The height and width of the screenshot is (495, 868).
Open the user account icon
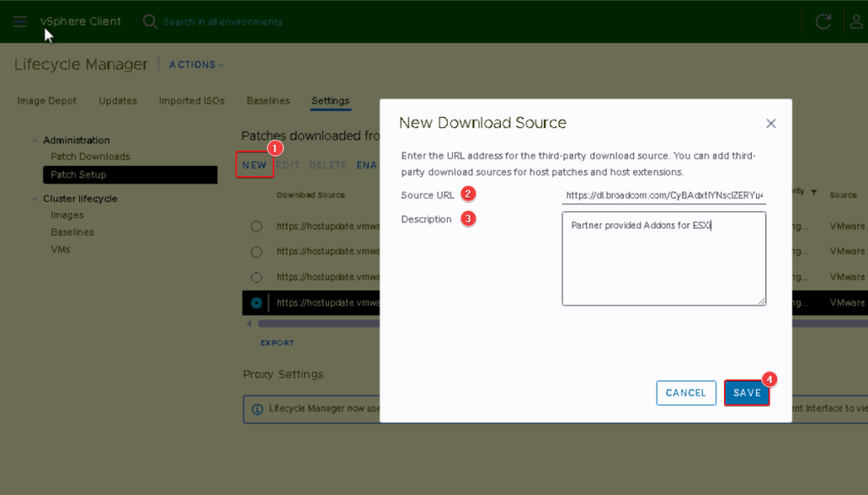pyautogui.click(x=857, y=22)
